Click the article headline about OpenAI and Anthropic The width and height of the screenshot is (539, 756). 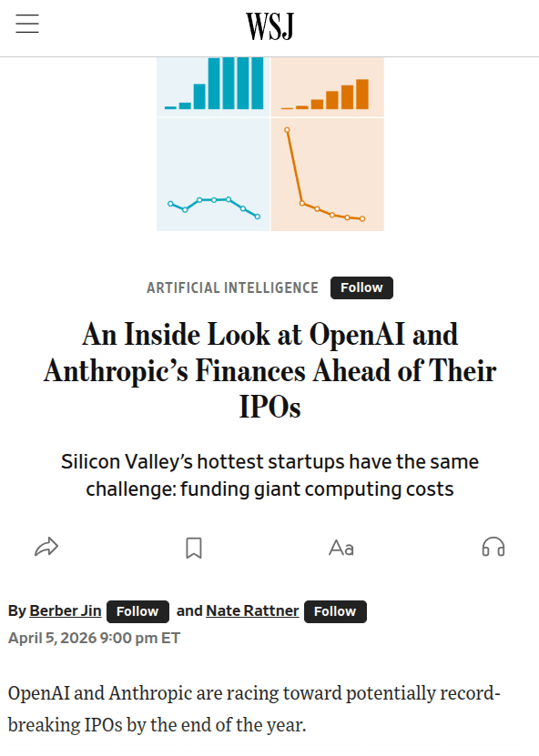click(x=269, y=370)
